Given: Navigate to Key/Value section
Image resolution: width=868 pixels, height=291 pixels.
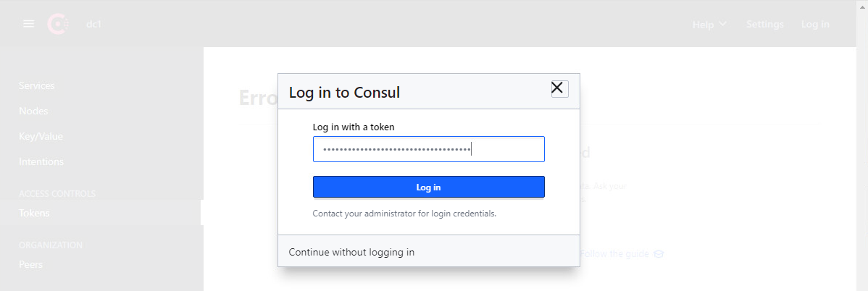Looking at the screenshot, I should click(41, 136).
